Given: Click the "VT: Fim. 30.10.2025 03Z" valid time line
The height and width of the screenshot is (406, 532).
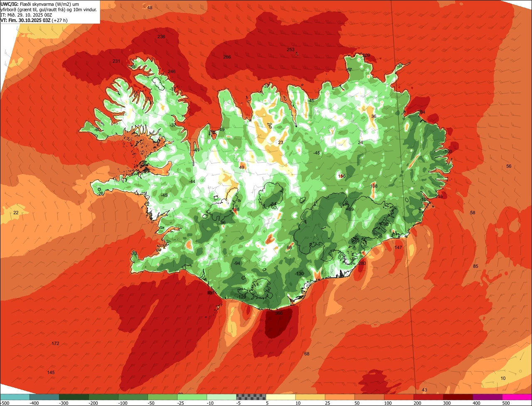Looking at the screenshot, I should [34, 20].
